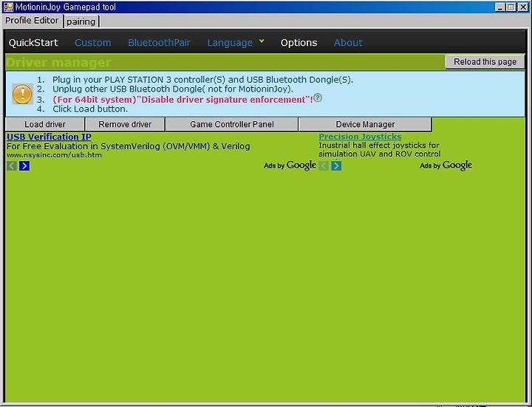Expand the Language dropdown arrow
The height and width of the screenshot is (407, 532).
[262, 41]
